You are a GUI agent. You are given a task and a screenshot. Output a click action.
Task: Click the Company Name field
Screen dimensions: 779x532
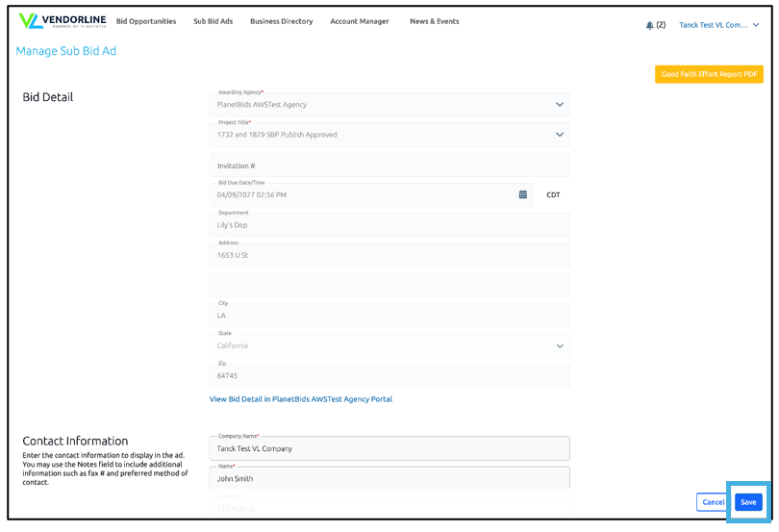389,448
